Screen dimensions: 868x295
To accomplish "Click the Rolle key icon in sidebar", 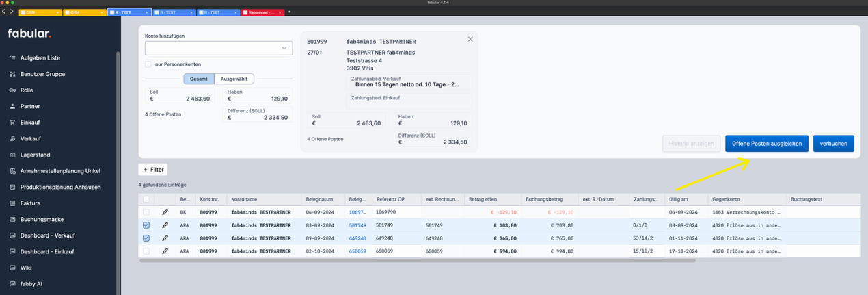I will 12,90.
